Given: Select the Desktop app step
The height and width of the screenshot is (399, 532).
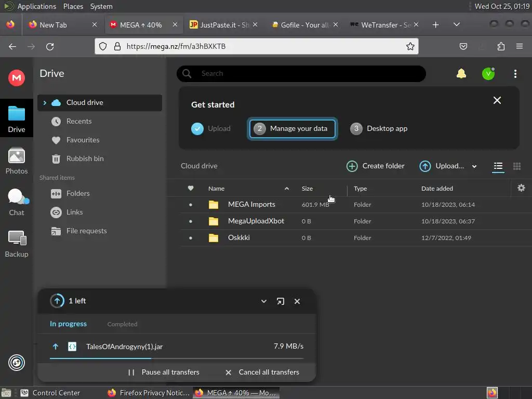Looking at the screenshot, I should coord(379,129).
